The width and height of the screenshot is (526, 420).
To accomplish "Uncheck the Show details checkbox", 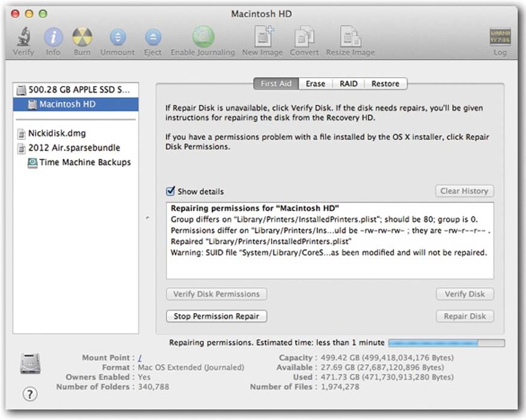I will 170,191.
